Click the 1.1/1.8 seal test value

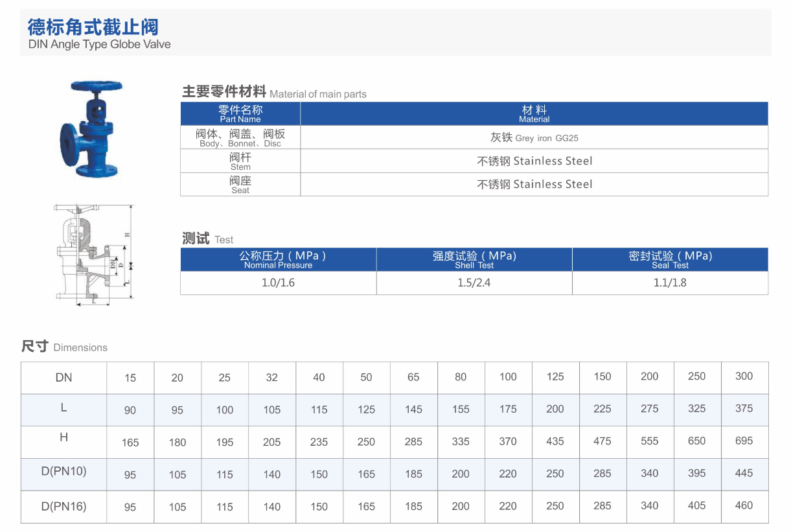tap(670, 283)
